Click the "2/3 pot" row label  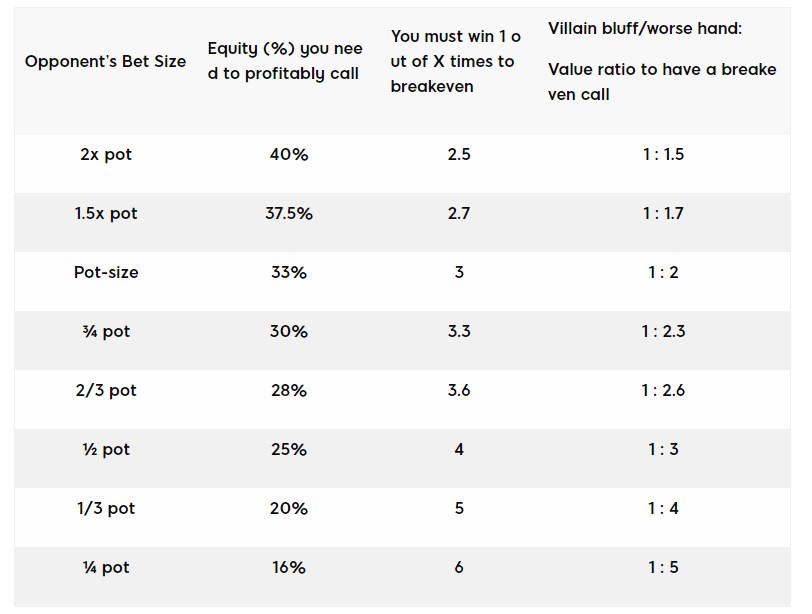(105, 390)
